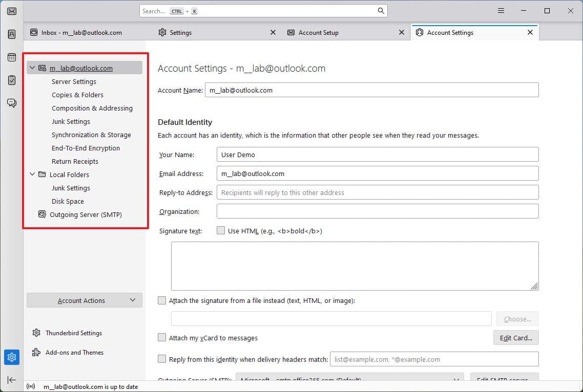This screenshot has width=583, height=392.
Task: Collapse the spaces toolbar arrow icon
Action: (12, 380)
